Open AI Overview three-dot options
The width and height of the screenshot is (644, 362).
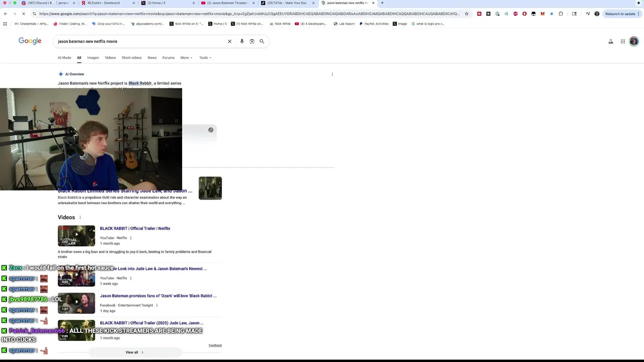332,74
